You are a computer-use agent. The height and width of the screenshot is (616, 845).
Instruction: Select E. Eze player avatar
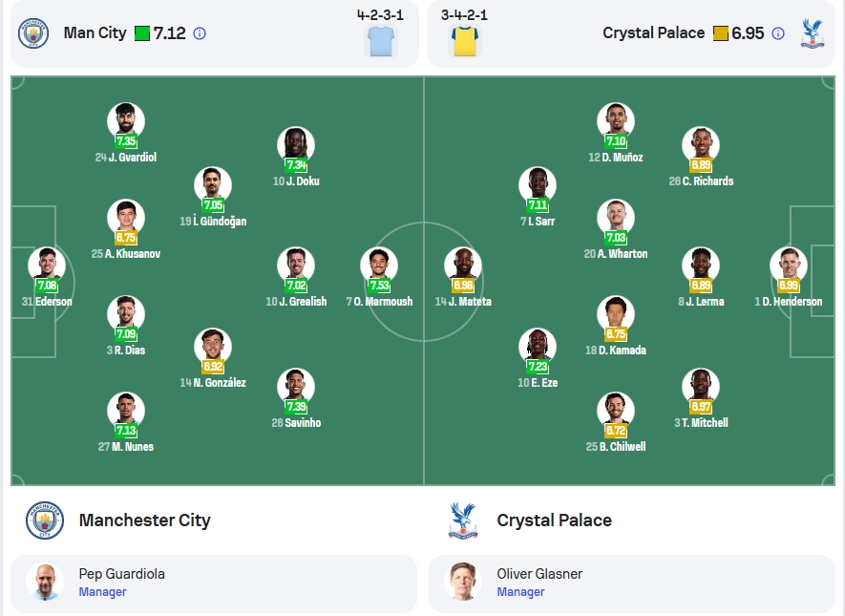click(x=538, y=346)
